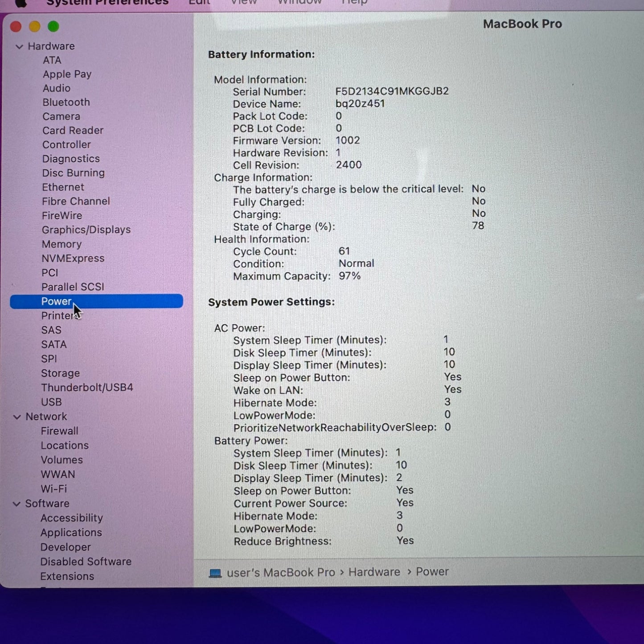Image resolution: width=644 pixels, height=644 pixels.
Task: Show Thunderbolt/USB4 information
Action: (87, 388)
